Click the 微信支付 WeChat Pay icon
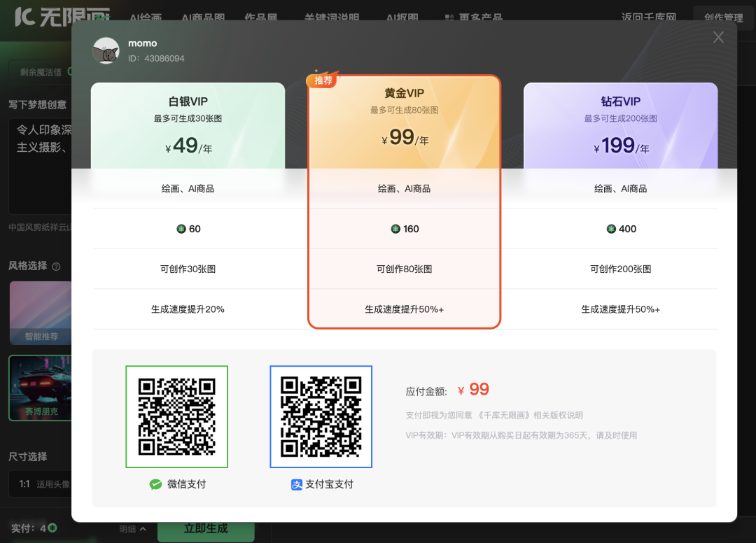 point(155,484)
